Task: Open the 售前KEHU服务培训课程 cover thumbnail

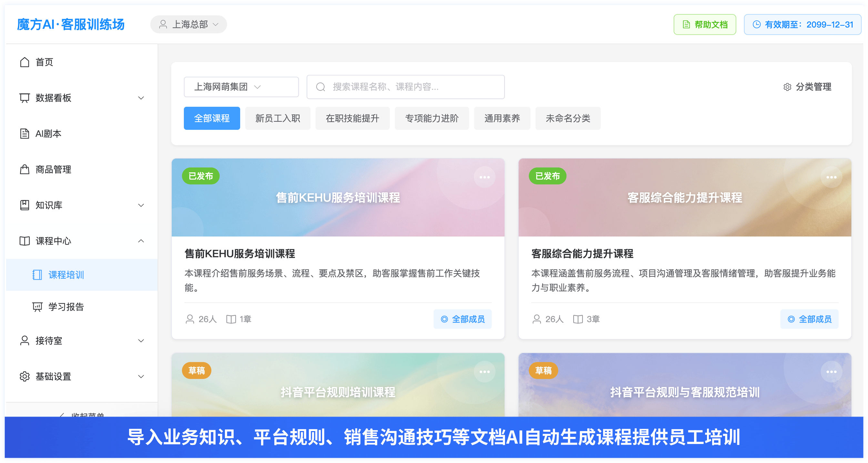Action: [338, 197]
